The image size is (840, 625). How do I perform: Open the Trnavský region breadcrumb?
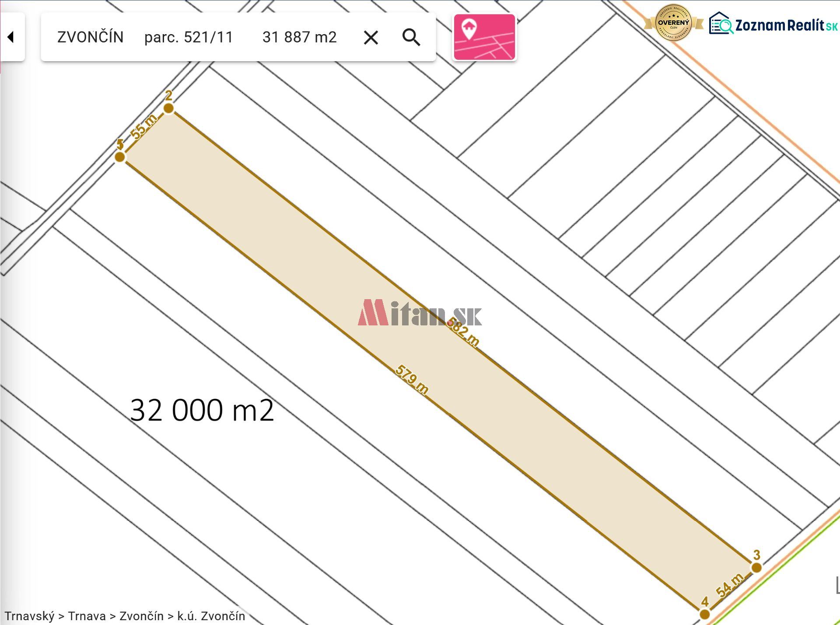pyautogui.click(x=29, y=616)
